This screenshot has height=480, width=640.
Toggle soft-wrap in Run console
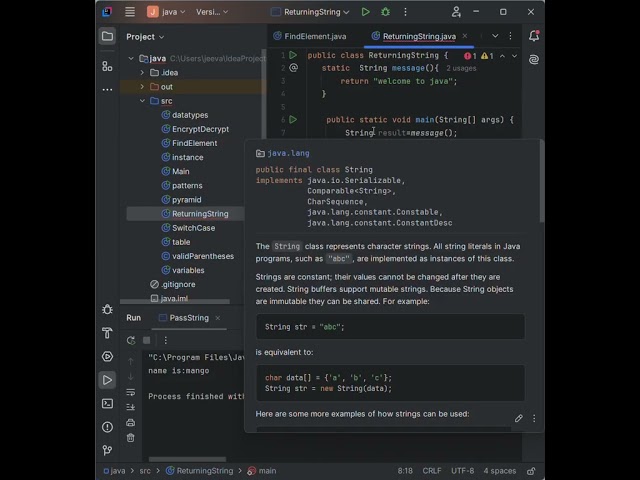coord(131,392)
